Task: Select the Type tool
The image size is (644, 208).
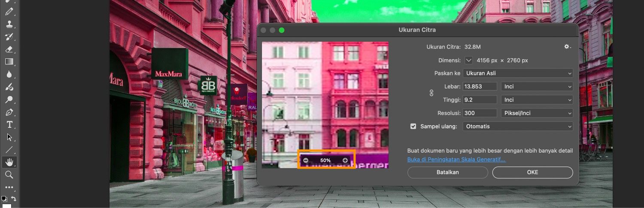Action: [x=9, y=125]
